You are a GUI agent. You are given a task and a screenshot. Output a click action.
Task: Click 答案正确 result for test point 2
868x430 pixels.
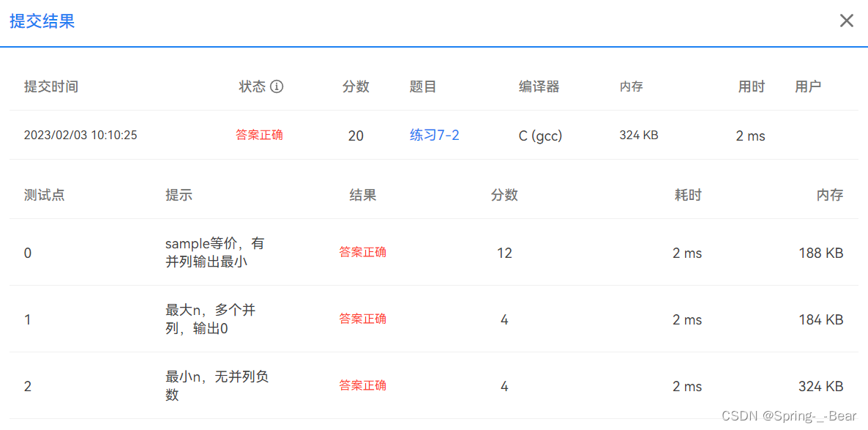[x=362, y=385]
